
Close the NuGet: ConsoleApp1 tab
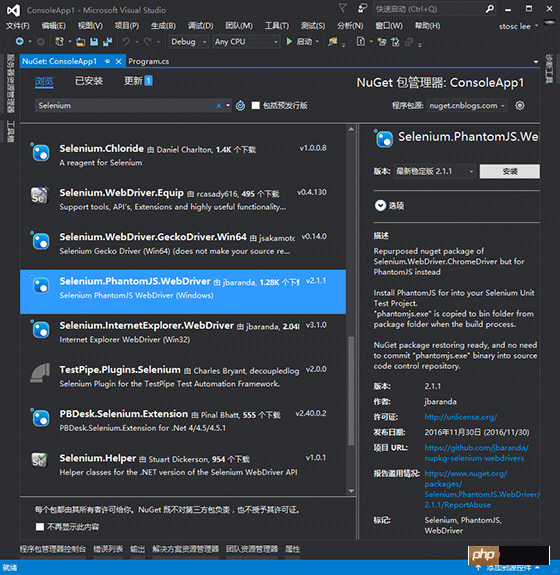(118, 61)
